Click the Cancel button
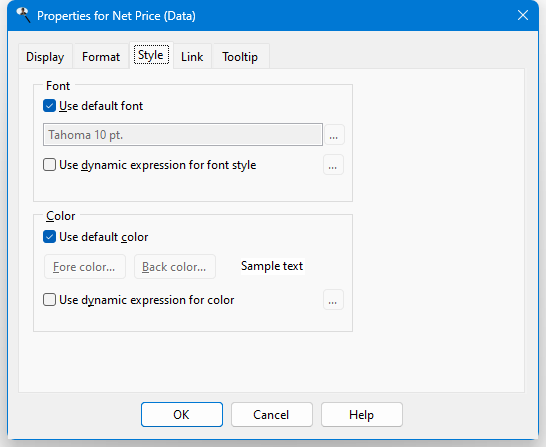The image size is (546, 447). tap(272, 414)
